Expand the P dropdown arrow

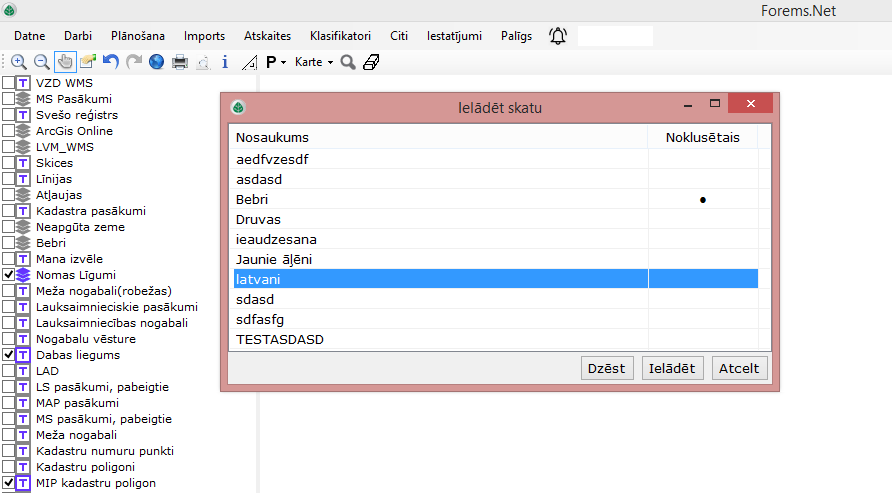pyautogui.click(x=284, y=62)
